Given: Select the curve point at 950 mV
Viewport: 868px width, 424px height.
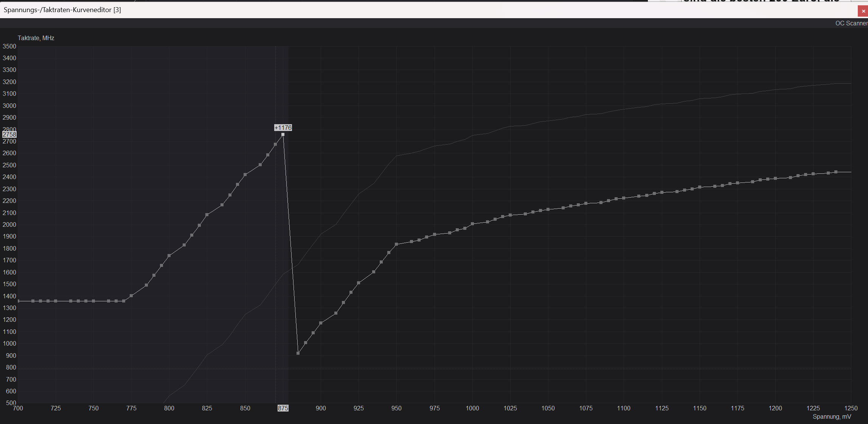Looking at the screenshot, I should [x=396, y=245].
